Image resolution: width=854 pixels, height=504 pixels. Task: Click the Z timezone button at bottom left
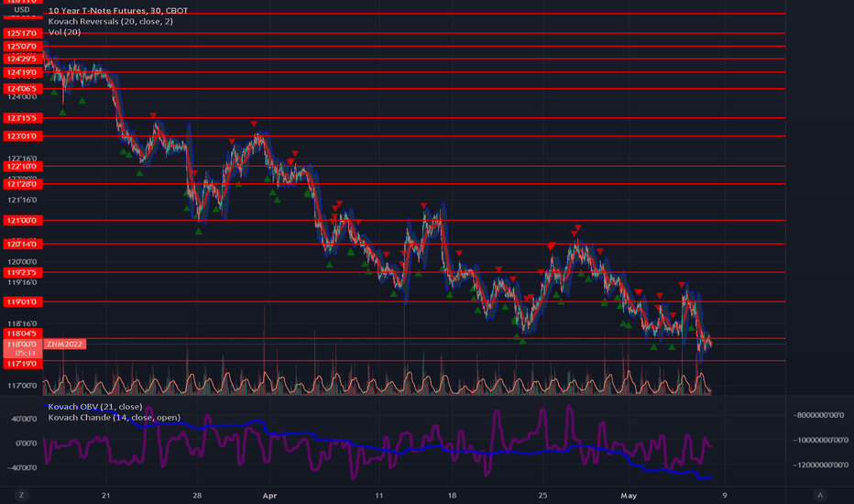click(22, 495)
